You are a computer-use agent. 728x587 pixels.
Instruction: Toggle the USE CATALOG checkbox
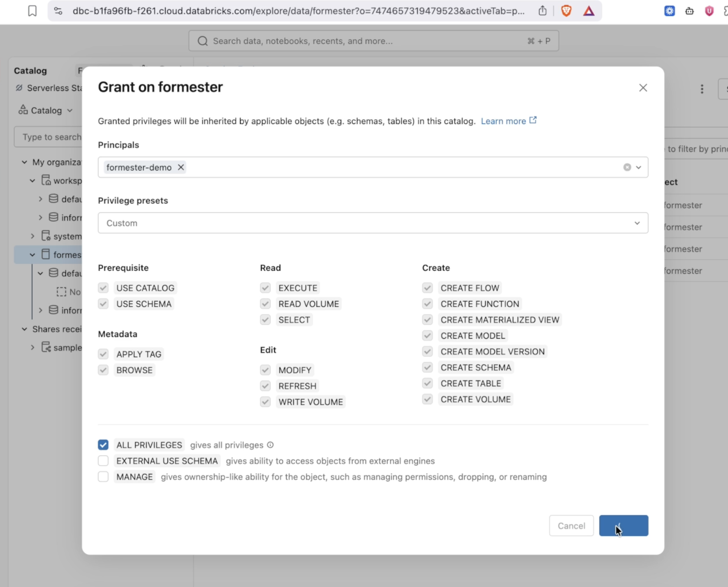[103, 288]
